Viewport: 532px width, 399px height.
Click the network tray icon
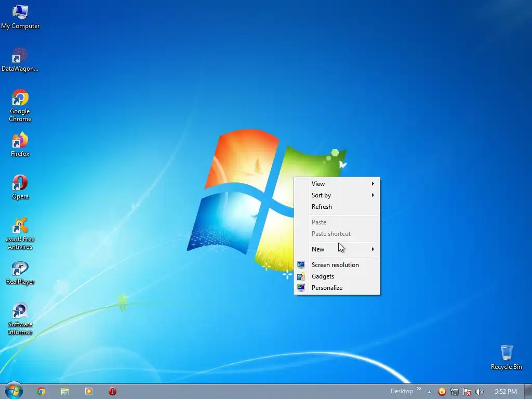pyautogui.click(x=454, y=392)
